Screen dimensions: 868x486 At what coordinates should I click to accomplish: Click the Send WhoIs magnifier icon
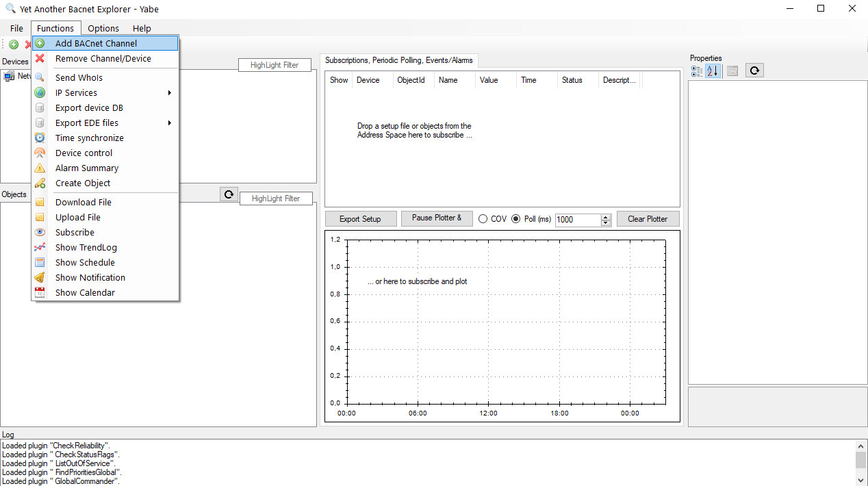(x=40, y=77)
